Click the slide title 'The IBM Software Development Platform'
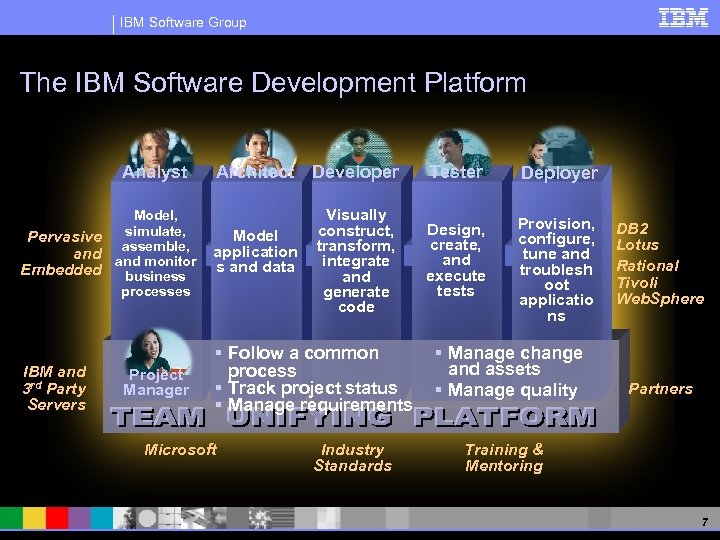Image resolution: width=720 pixels, height=540 pixels. (x=273, y=83)
